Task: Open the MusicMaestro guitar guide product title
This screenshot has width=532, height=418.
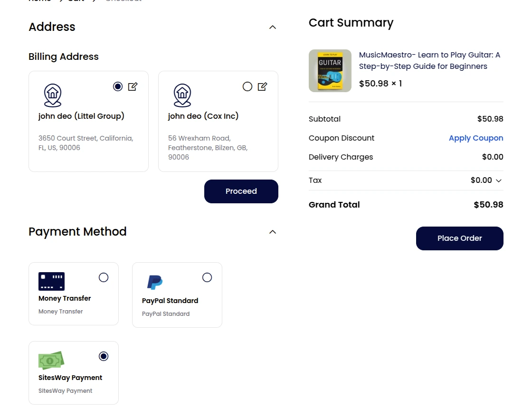Action: (x=429, y=61)
